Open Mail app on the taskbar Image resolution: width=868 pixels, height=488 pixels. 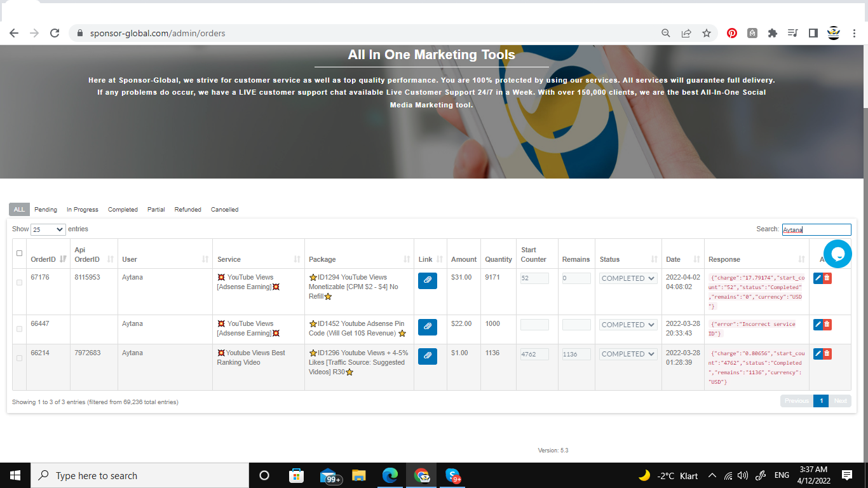pyautogui.click(x=329, y=475)
